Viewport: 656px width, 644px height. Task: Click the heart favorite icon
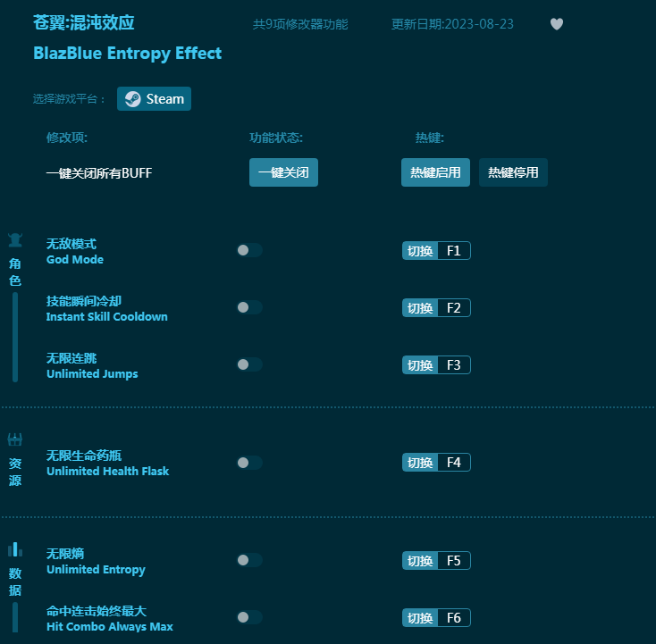point(557,24)
